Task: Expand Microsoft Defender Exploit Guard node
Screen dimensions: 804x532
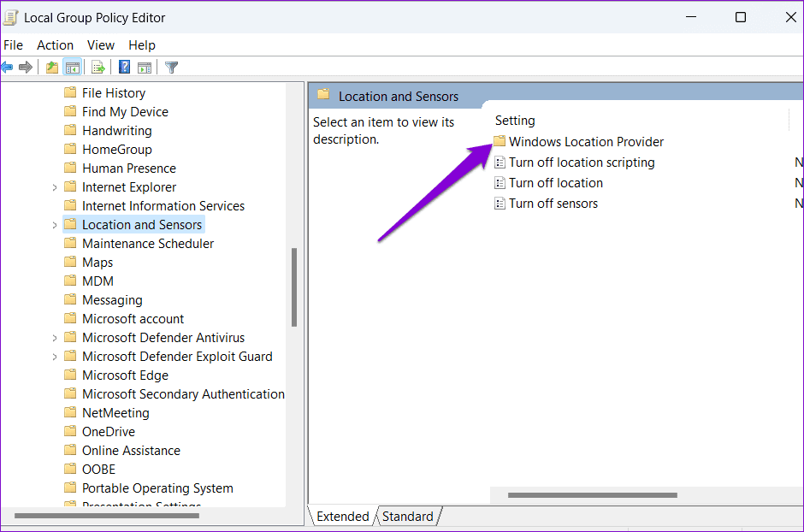Action: 55,357
